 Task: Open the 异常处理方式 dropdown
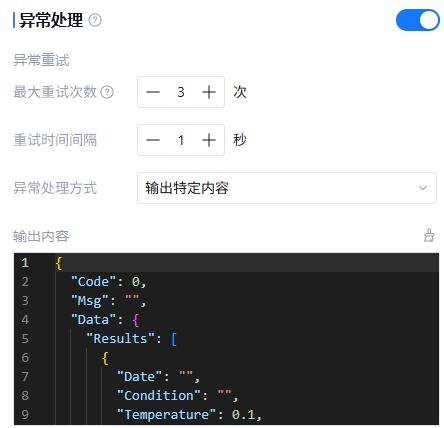pos(287,188)
